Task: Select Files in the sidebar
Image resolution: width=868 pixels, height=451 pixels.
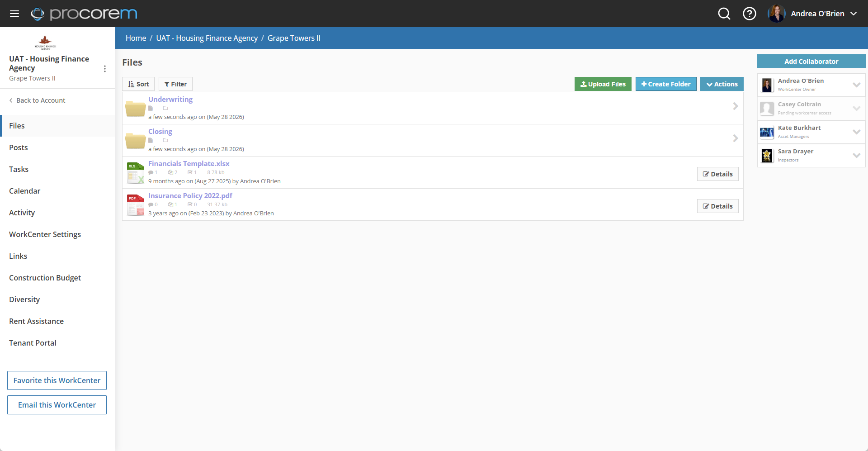Action: coord(57,126)
